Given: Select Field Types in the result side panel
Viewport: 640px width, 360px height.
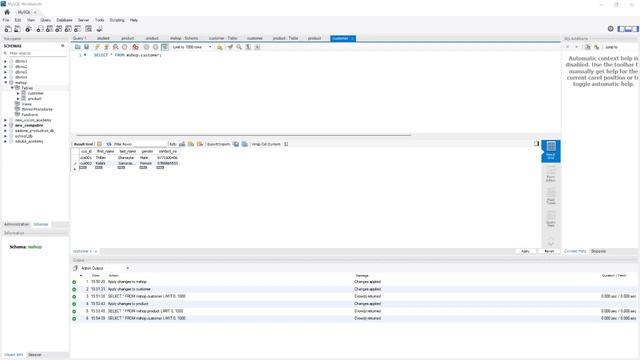Looking at the screenshot, I should tap(551, 196).
